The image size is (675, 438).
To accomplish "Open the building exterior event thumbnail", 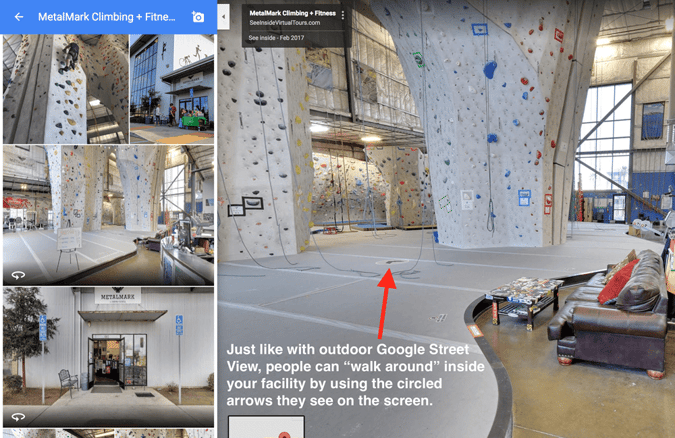I will click(x=172, y=89).
